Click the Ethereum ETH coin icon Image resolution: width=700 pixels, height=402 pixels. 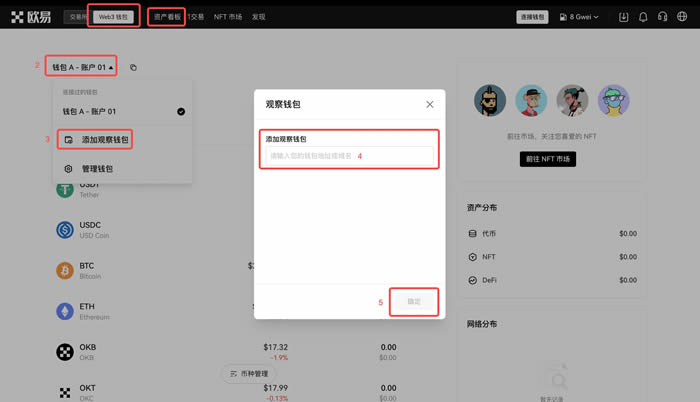[x=65, y=311]
